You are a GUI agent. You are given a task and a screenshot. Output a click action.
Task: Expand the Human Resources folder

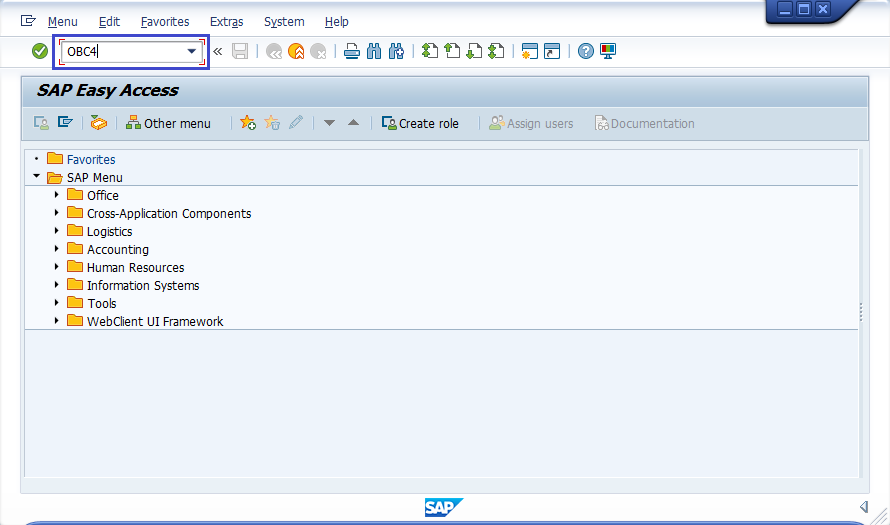56,267
